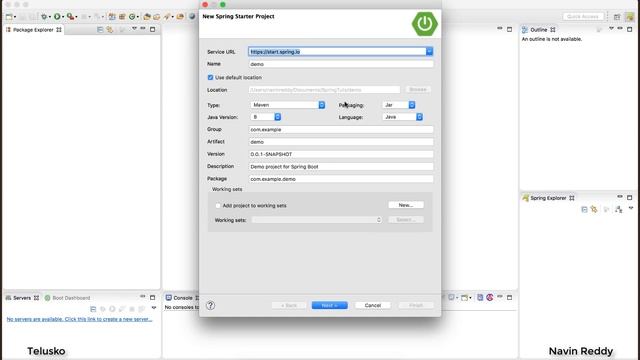640x360 pixels.
Task: Toggle Link with Editor in Spring Explorer
Action: click(x=594, y=209)
